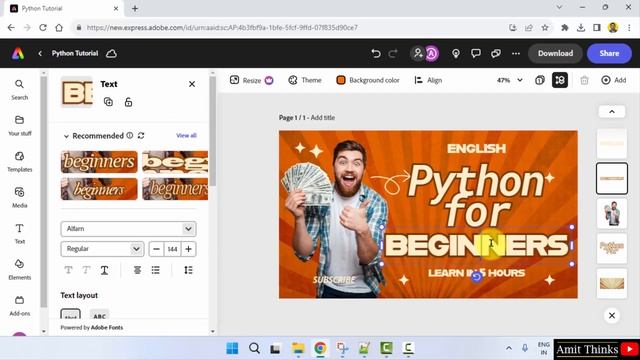Toggle bulleted list formatting
Screen dimensions: 640x360
(156, 270)
